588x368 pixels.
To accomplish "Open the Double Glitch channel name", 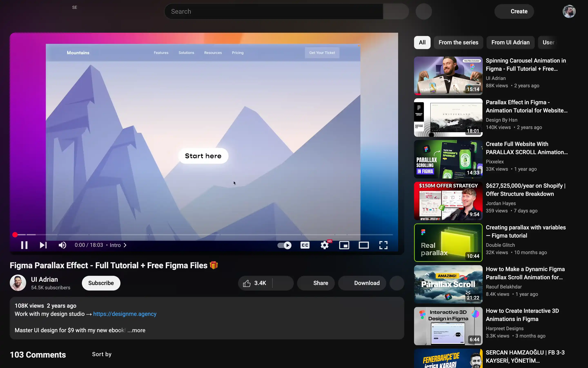I will [500, 245].
